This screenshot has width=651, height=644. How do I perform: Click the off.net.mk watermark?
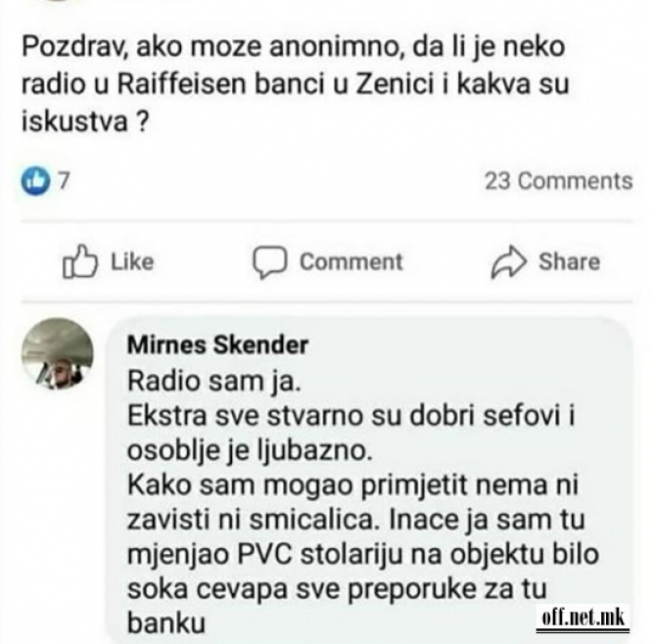click(x=583, y=618)
